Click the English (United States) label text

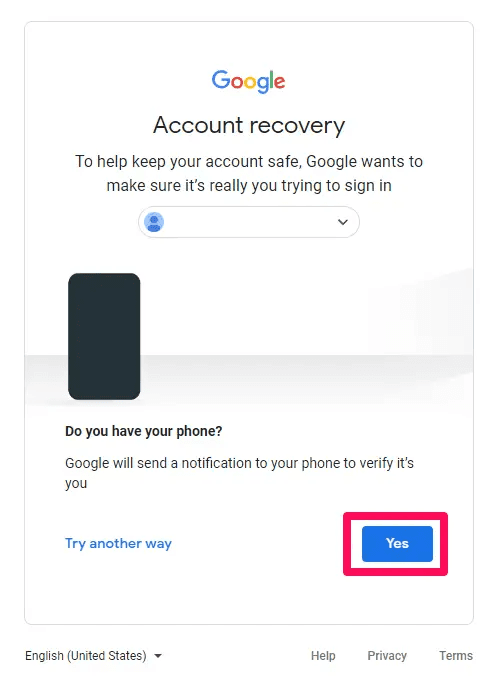click(85, 655)
